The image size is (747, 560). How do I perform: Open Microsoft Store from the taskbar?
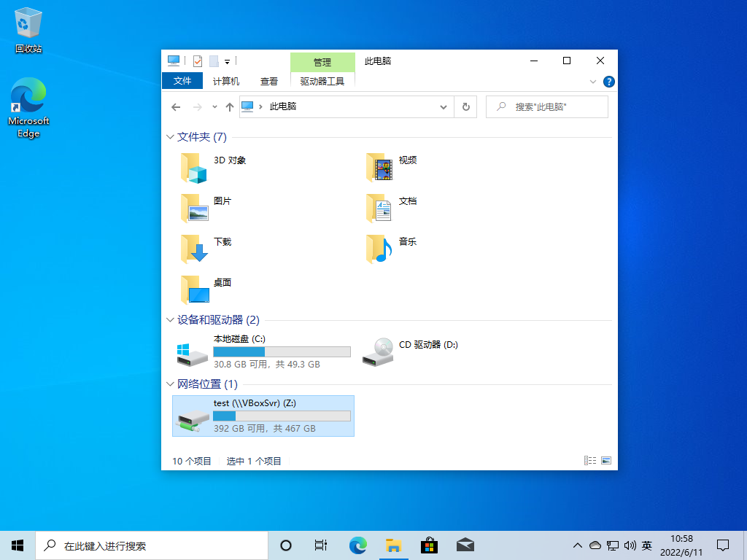tap(429, 545)
